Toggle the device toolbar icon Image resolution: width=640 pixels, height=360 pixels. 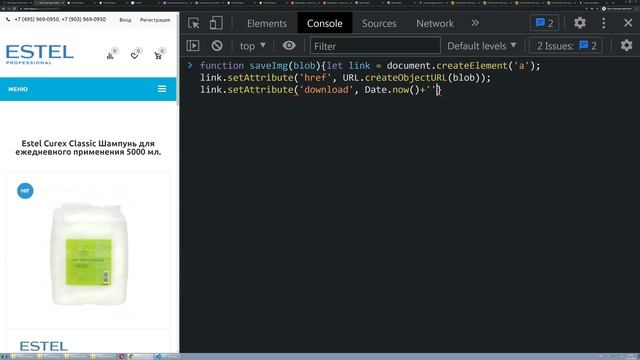[216, 23]
